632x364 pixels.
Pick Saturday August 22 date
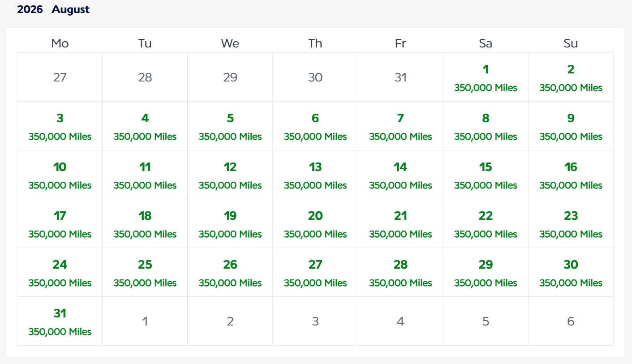(486, 224)
